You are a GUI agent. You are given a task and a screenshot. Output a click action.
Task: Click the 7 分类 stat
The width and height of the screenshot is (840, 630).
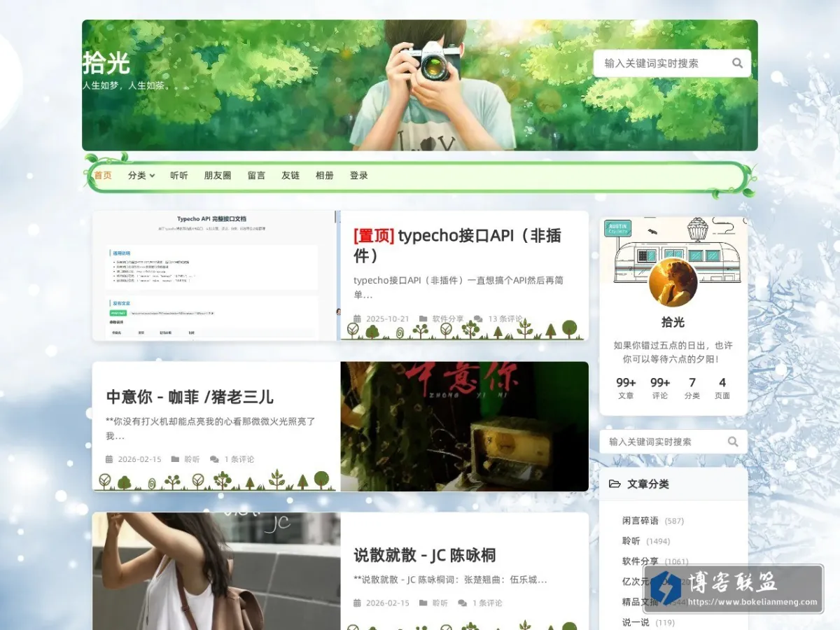pos(692,388)
